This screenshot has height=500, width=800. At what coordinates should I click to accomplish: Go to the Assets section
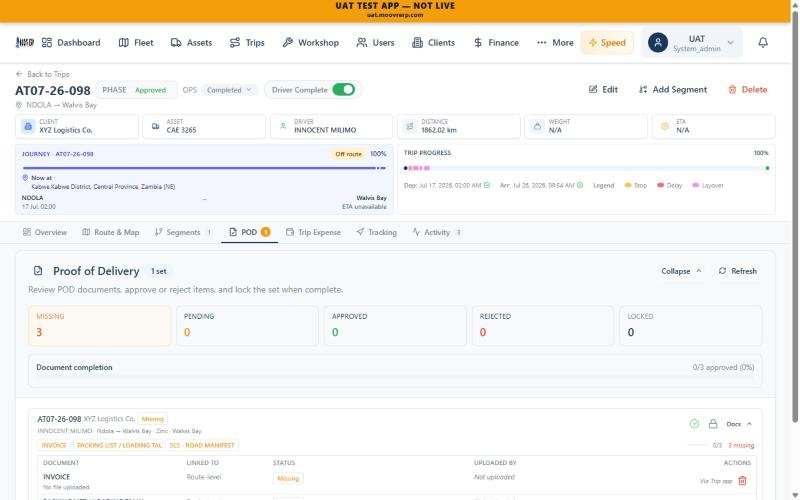click(191, 42)
